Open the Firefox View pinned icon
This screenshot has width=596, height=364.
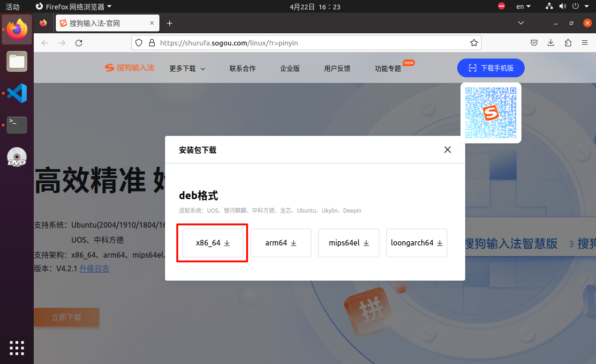pyautogui.click(x=44, y=23)
